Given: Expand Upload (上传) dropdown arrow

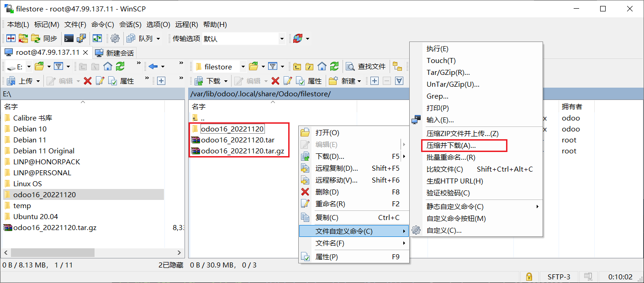Looking at the screenshot, I should tap(38, 81).
